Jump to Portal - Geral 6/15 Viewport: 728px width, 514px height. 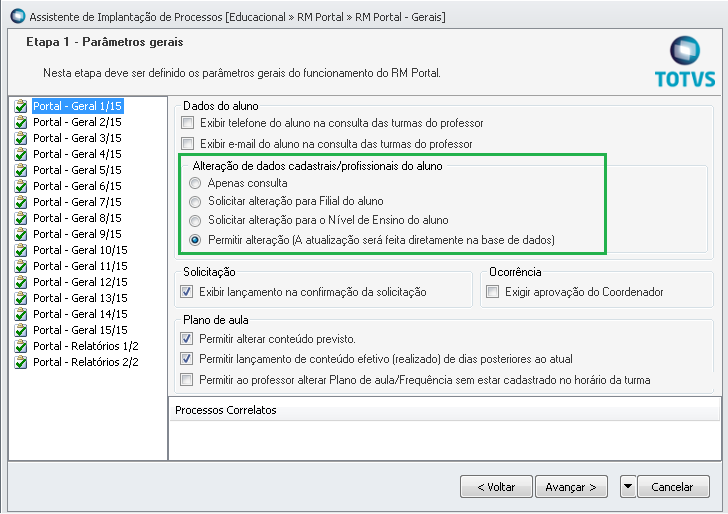click(x=78, y=186)
